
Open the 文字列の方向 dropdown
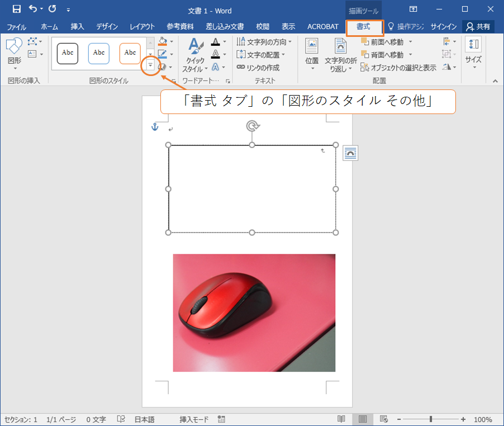(x=261, y=42)
